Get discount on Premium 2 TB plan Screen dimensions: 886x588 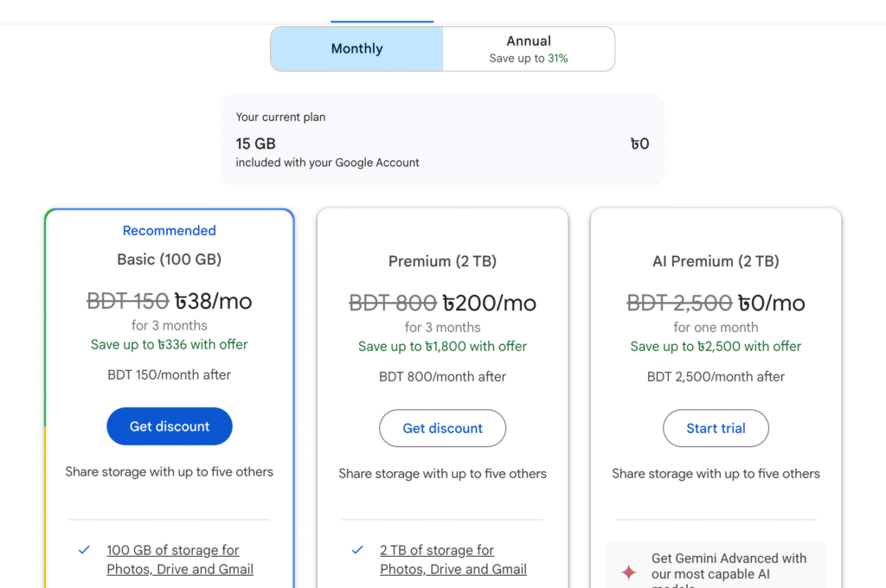coord(442,428)
